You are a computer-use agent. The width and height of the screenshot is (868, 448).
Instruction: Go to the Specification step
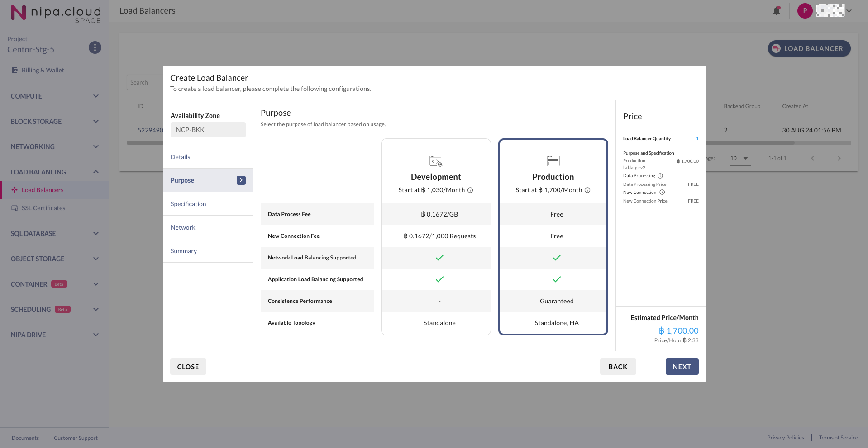pos(188,204)
